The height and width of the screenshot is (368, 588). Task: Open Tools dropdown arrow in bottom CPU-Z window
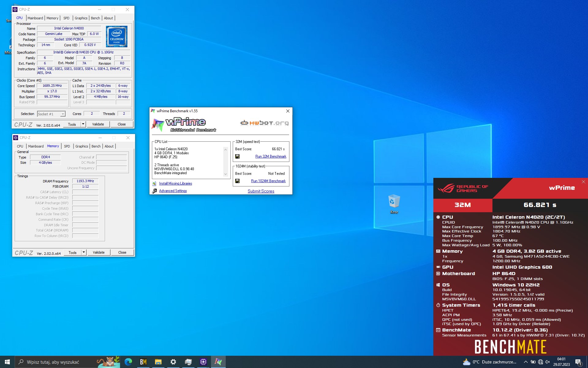[84, 252]
